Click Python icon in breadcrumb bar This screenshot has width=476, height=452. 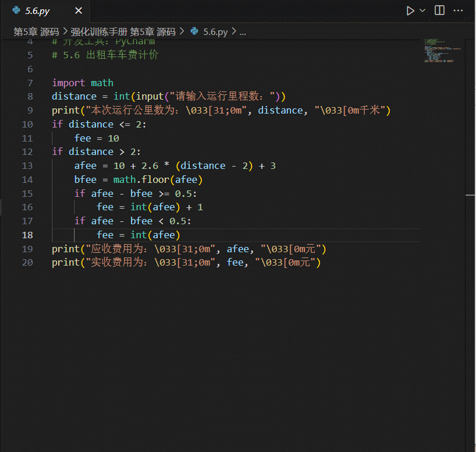click(x=194, y=31)
